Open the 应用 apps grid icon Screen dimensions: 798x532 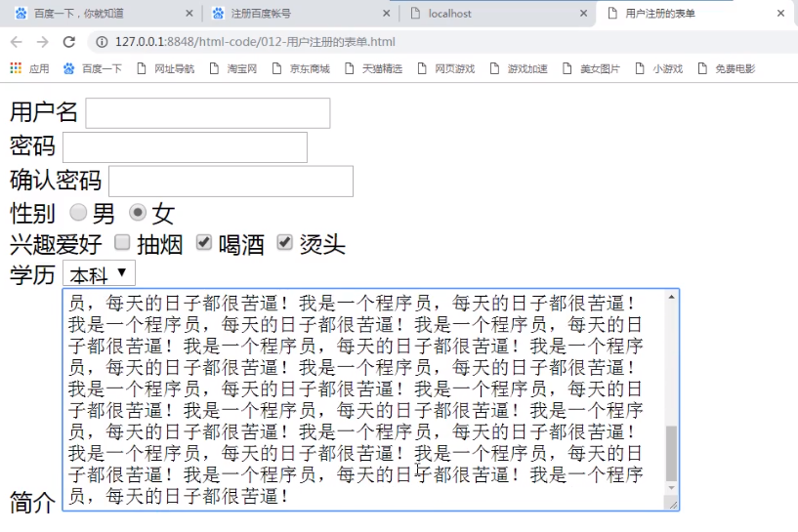pos(16,68)
